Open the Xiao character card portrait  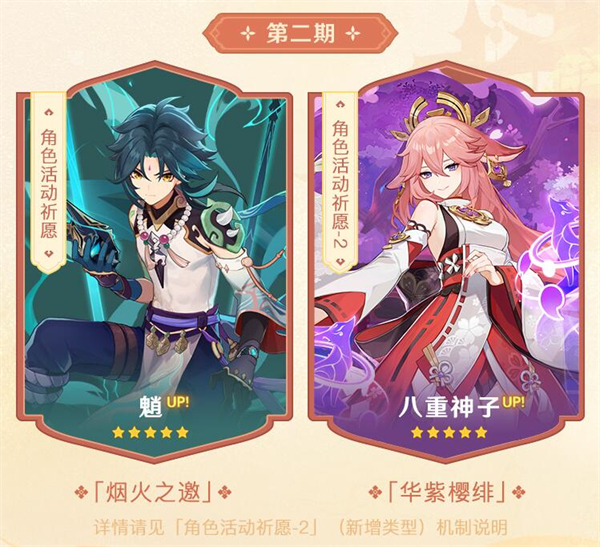tap(155, 264)
